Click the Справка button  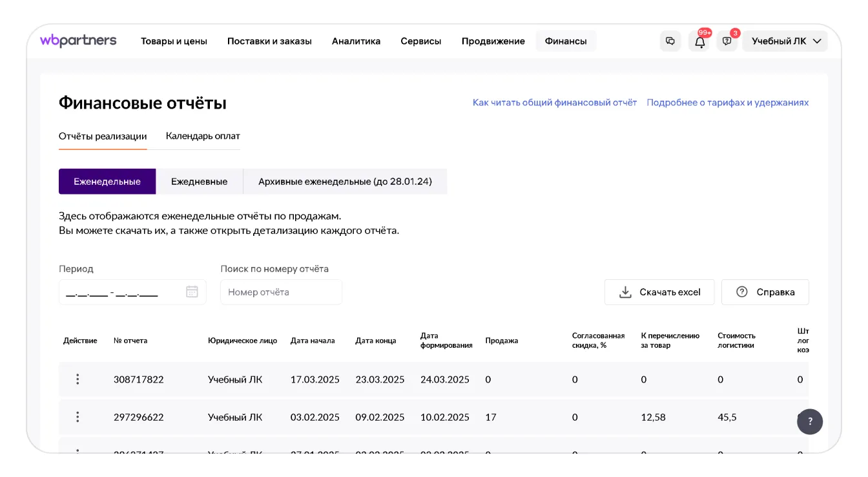pos(765,292)
